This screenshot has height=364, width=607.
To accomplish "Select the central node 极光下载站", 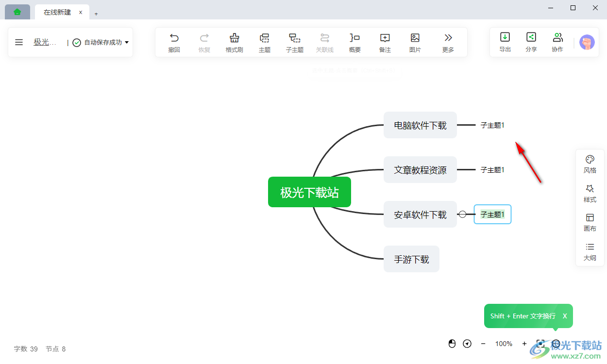I will click(309, 192).
